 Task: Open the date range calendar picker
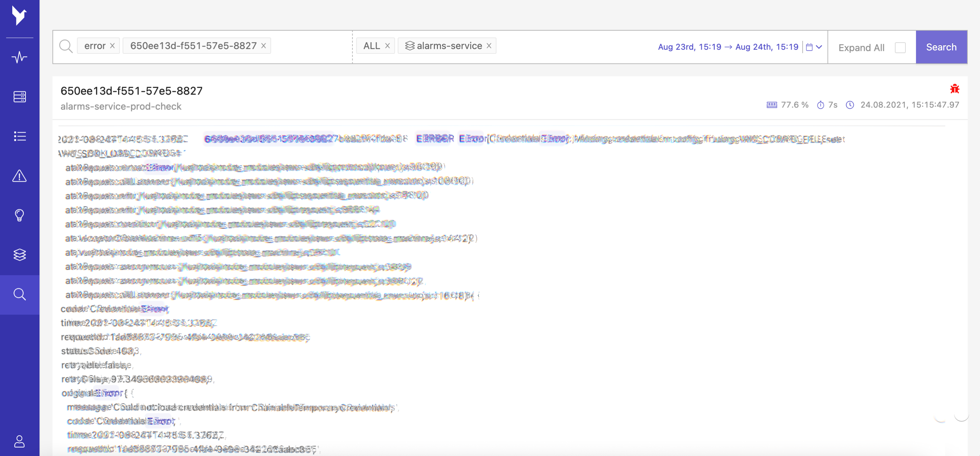coord(810,47)
